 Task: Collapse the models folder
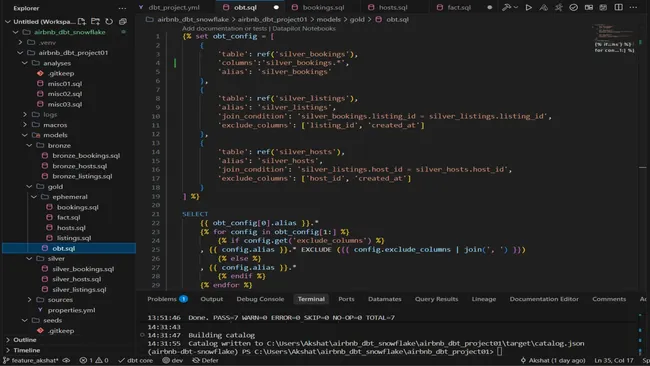[25, 135]
